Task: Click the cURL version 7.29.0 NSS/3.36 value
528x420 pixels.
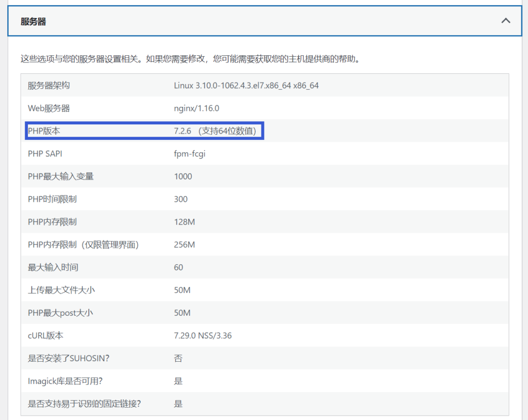Action: click(203, 335)
